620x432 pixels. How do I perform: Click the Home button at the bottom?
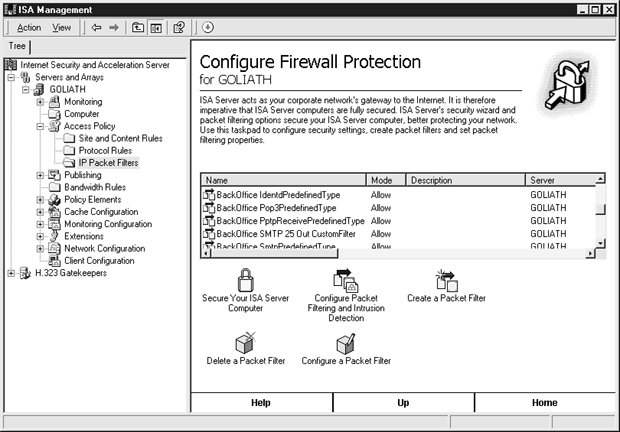point(544,402)
